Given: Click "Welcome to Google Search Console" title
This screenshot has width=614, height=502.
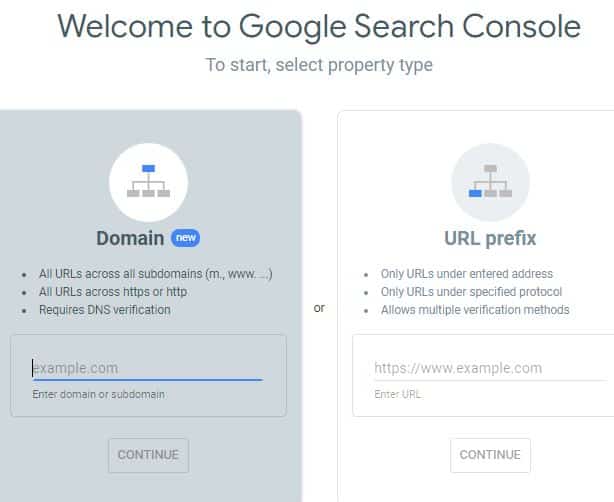Looking at the screenshot, I should [x=319, y=26].
